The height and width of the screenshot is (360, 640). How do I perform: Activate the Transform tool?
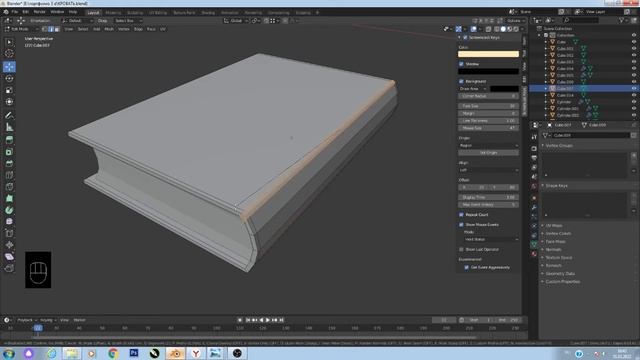[9, 102]
